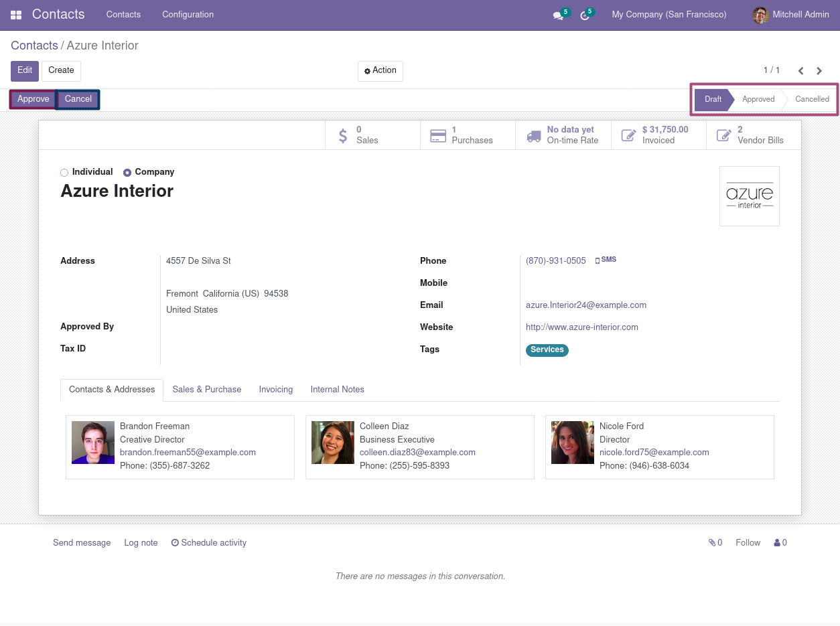
Task: Click azure.Interior24@example.com email link
Action: (x=586, y=305)
